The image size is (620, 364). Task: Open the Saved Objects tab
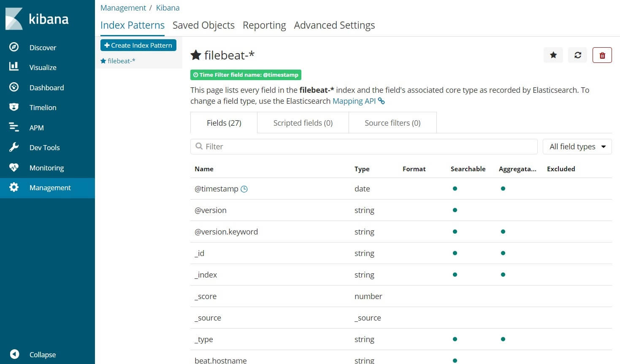(x=203, y=25)
